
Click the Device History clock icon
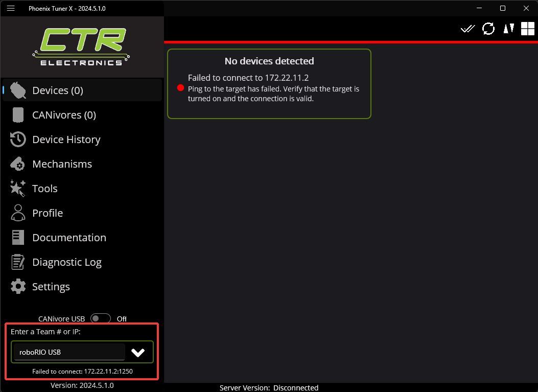coord(18,140)
